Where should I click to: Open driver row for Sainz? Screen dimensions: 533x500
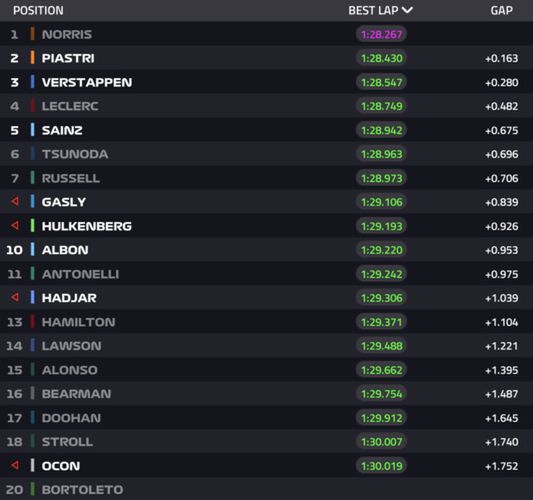click(x=266, y=130)
